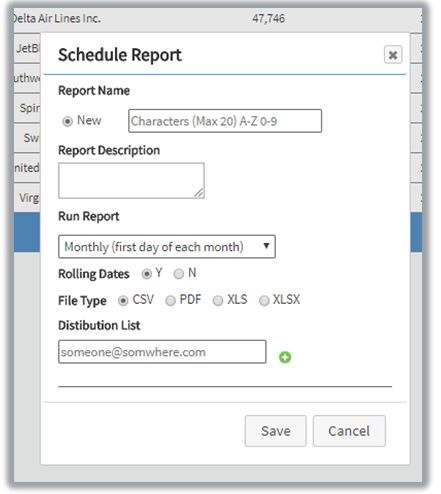The image size is (441, 494).
Task: Save the scheduled report
Action: click(x=275, y=431)
